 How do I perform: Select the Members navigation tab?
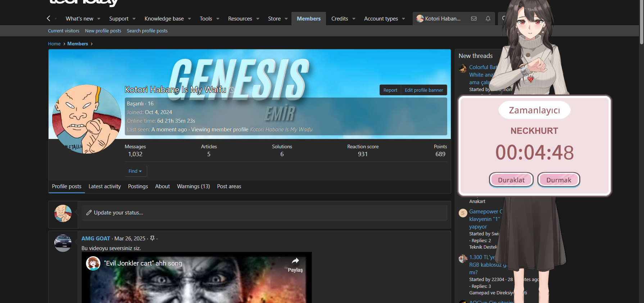coord(309,19)
